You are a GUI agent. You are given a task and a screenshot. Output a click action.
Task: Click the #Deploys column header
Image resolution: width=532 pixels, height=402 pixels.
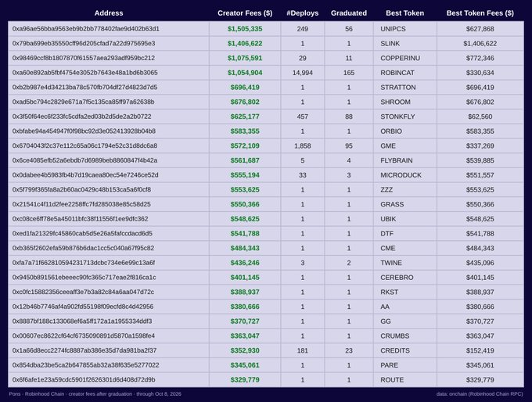point(302,13)
